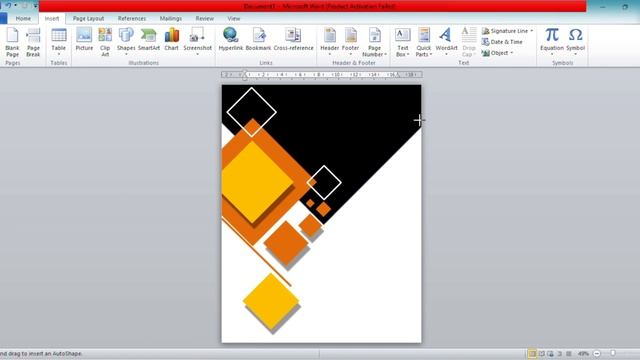Insert an Equation
Image resolution: width=640 pixels, height=360 pixels.
[x=552, y=42]
